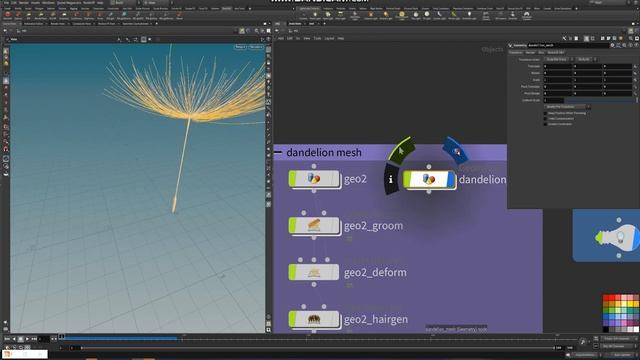Screen dimensions: 640x360
Task: Enable Keep Position When Parenting checkbox
Action: pos(545,113)
